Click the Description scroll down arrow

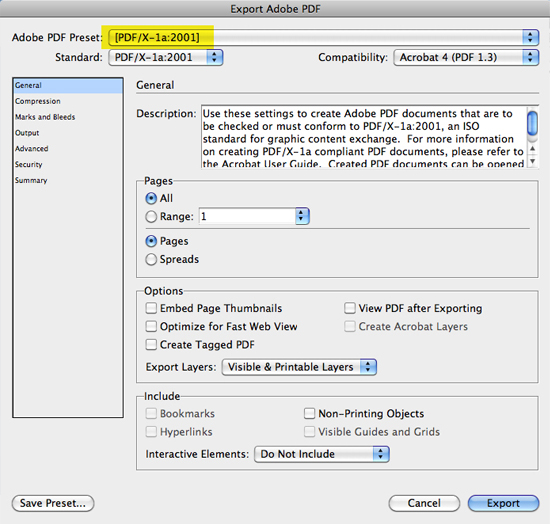pyautogui.click(x=533, y=161)
